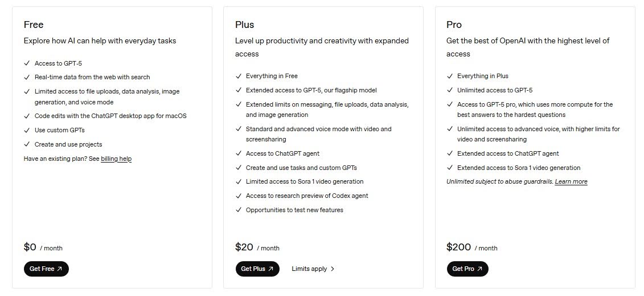This screenshot has height=296, width=644.
Task: Click checkmark beside Everything in Free
Action: pyautogui.click(x=239, y=76)
